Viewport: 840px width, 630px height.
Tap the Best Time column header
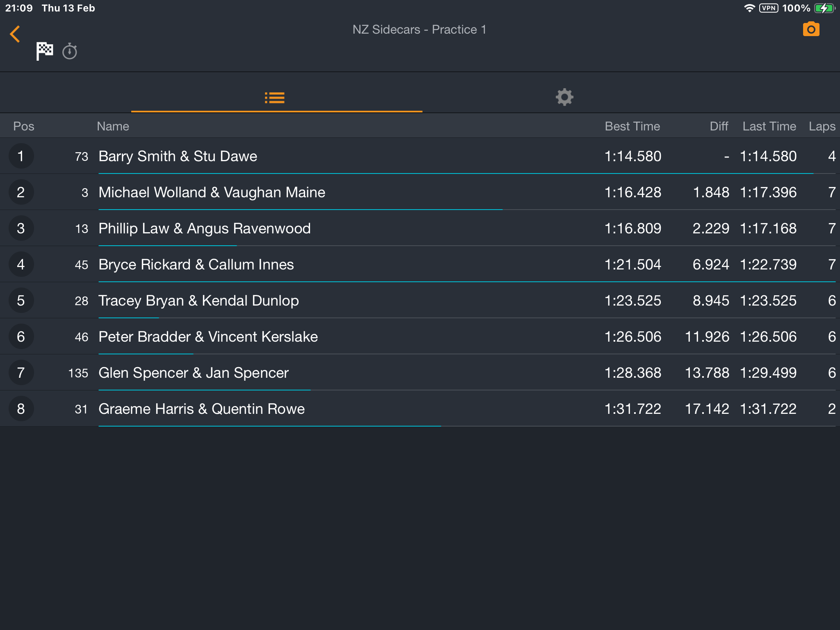[x=632, y=126]
